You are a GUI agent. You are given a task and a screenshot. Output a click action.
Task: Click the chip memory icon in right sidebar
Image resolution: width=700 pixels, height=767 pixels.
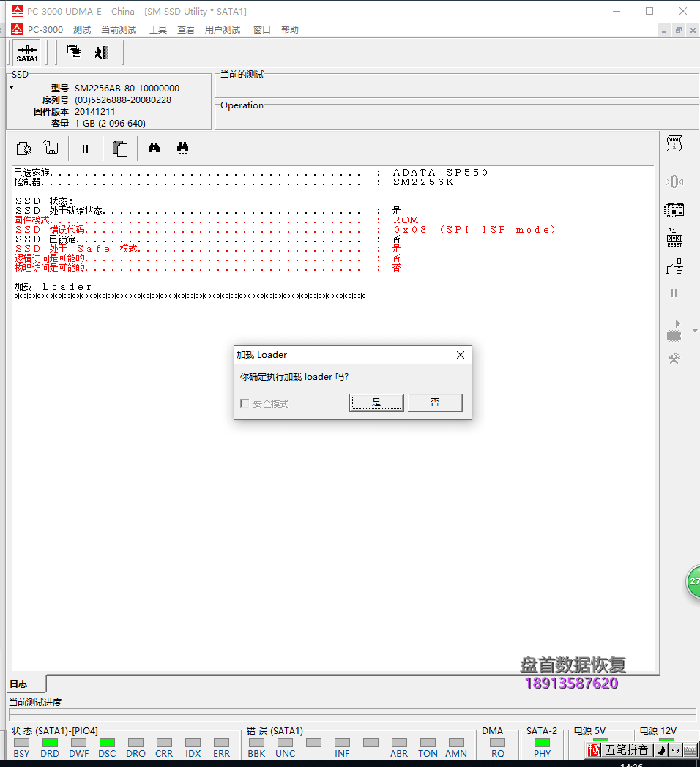pyautogui.click(x=674, y=210)
